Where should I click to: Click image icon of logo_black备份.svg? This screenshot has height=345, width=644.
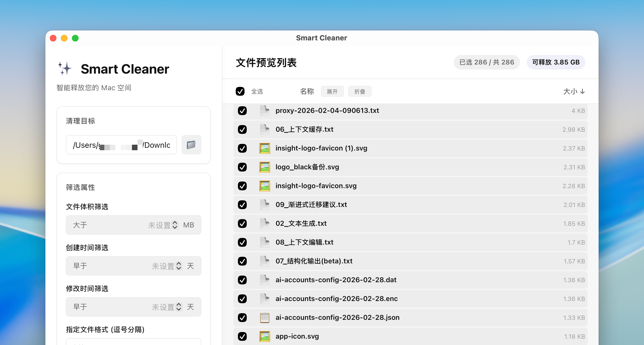pyautogui.click(x=265, y=167)
